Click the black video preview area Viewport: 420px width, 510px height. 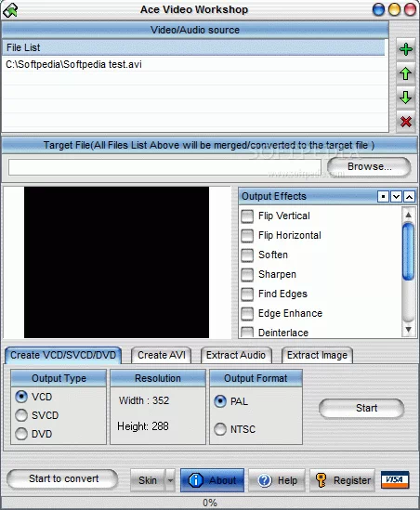pyautogui.click(x=116, y=262)
